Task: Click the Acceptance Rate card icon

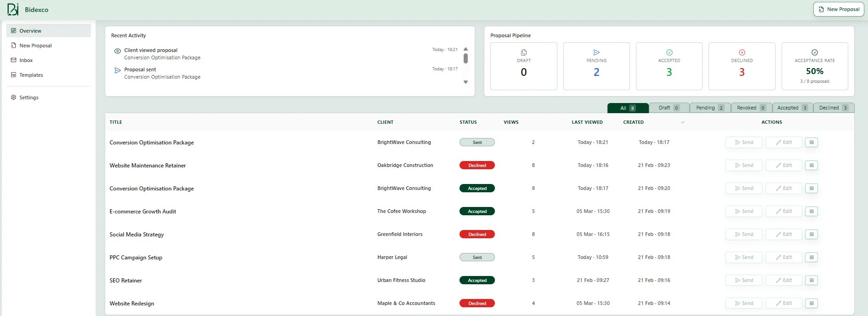Action: point(814,52)
